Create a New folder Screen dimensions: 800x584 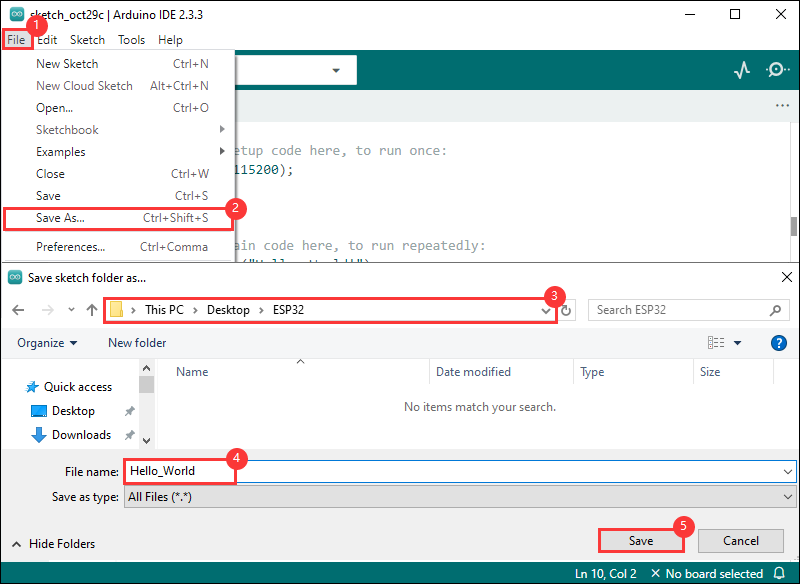[x=137, y=343]
